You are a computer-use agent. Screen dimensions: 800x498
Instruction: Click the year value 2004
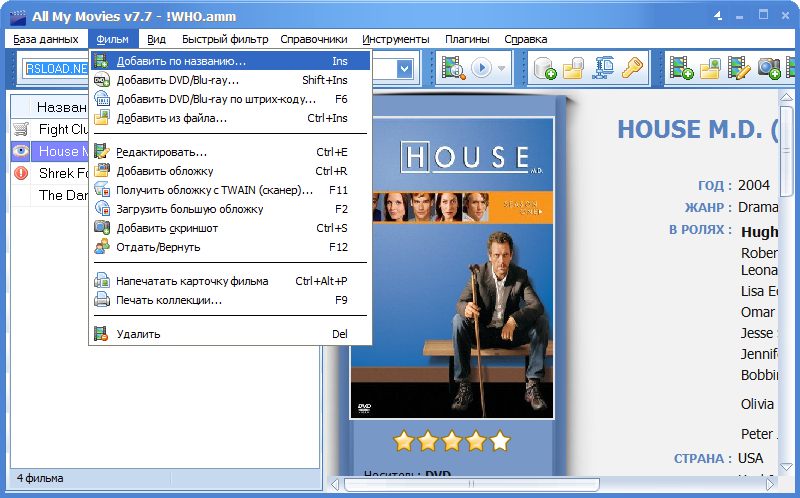point(754,185)
